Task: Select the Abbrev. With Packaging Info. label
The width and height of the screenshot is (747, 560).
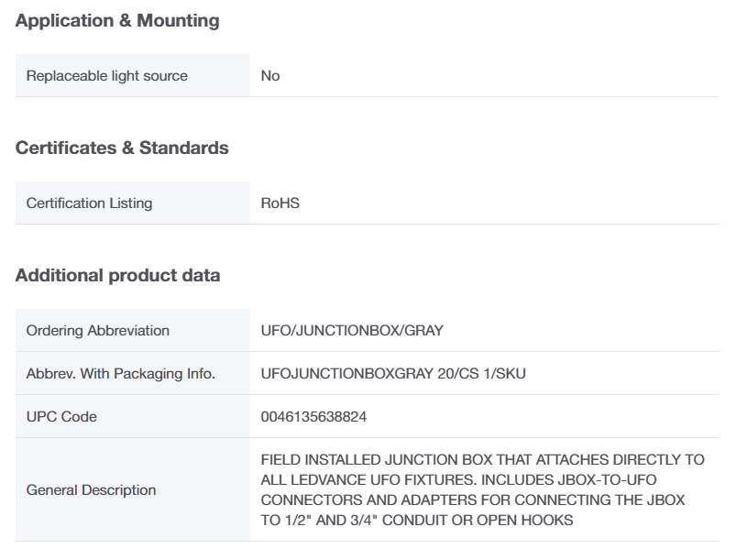Action: pos(121,374)
